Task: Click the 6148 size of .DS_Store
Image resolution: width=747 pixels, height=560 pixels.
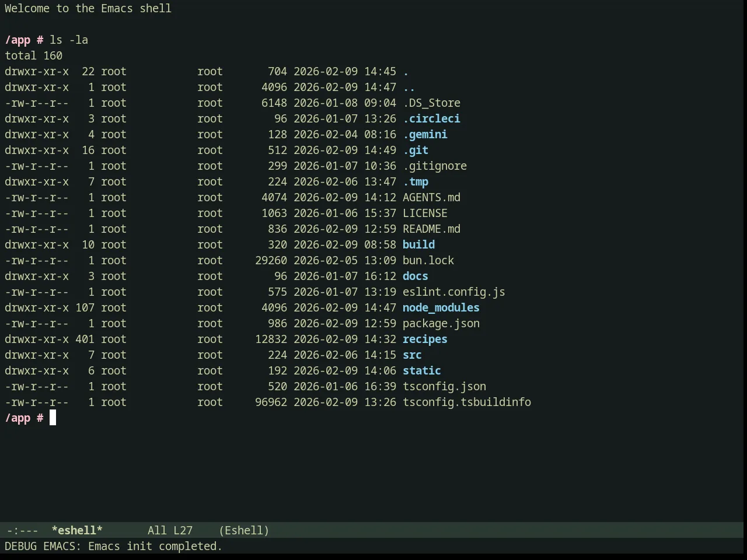Action: (274, 103)
